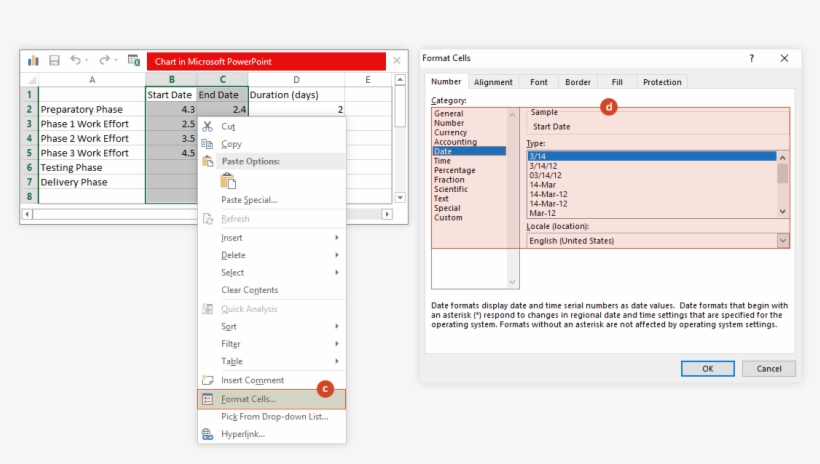820x464 pixels.
Task: Choose Cut with the scissors icon
Action: point(228,127)
